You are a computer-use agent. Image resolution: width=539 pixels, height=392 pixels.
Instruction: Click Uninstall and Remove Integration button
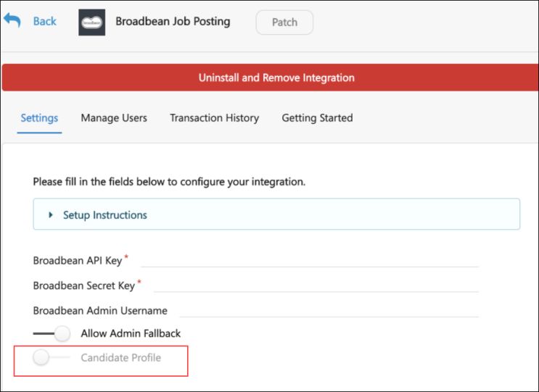tap(270, 78)
